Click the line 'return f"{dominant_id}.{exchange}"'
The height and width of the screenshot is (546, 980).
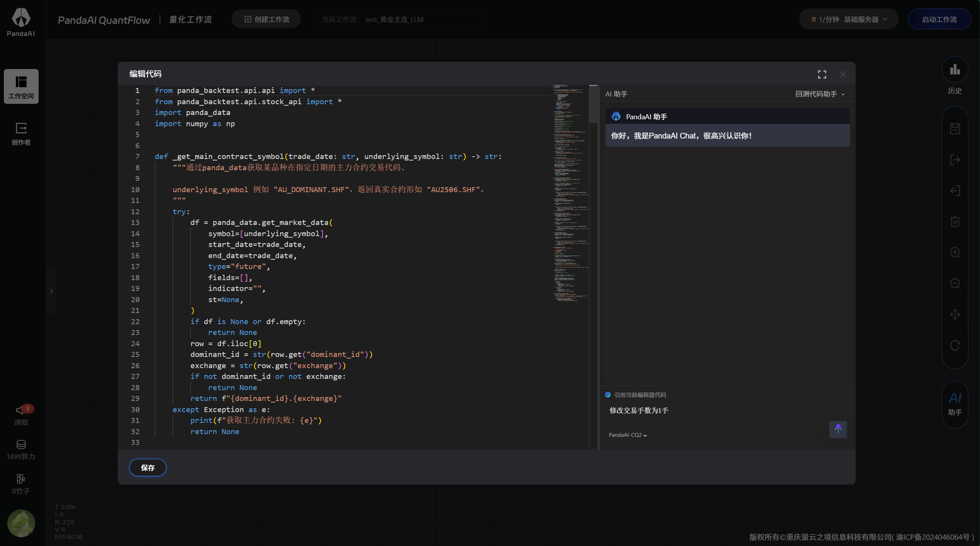(266, 399)
